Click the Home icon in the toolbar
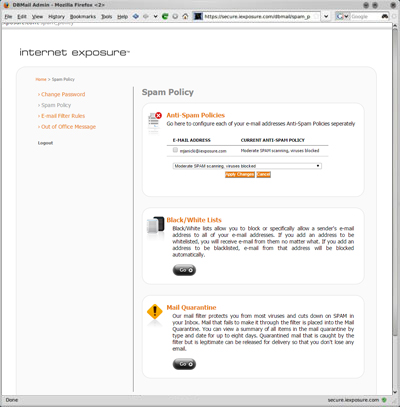Viewport: 400px width, 407px height. pyautogui.click(x=185, y=16)
